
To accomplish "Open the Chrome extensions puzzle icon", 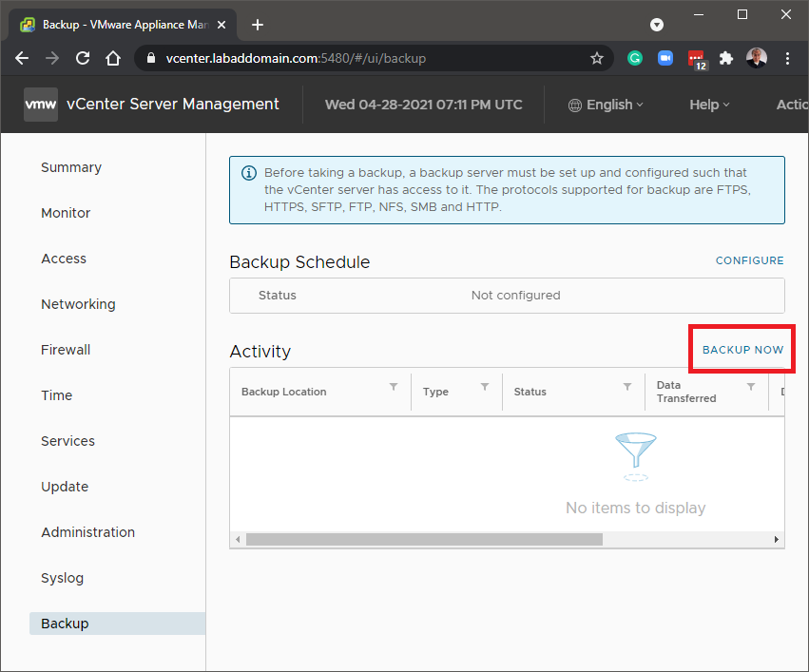I will (726, 58).
